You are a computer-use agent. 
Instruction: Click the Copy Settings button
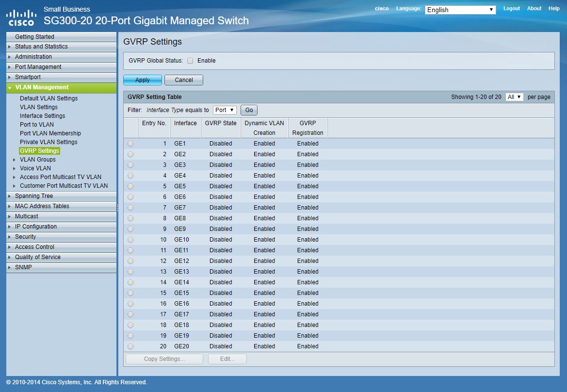[164, 359]
